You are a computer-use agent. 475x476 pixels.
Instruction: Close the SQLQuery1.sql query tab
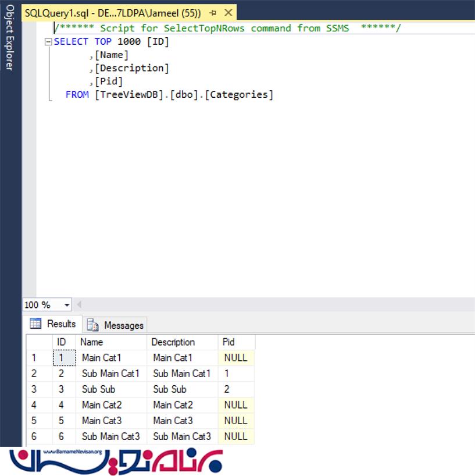pos(228,13)
